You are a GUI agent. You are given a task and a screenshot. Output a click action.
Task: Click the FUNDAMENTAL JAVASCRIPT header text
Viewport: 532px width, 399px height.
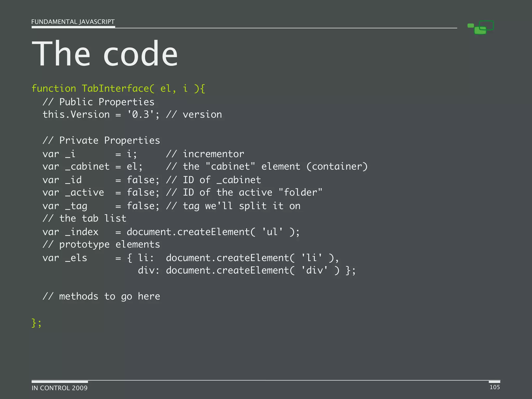pos(73,22)
